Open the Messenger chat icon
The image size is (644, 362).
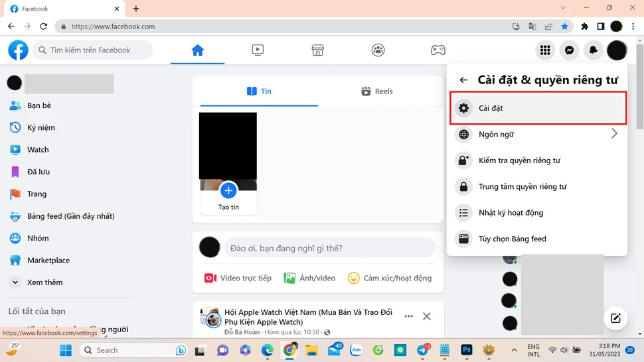tap(569, 50)
